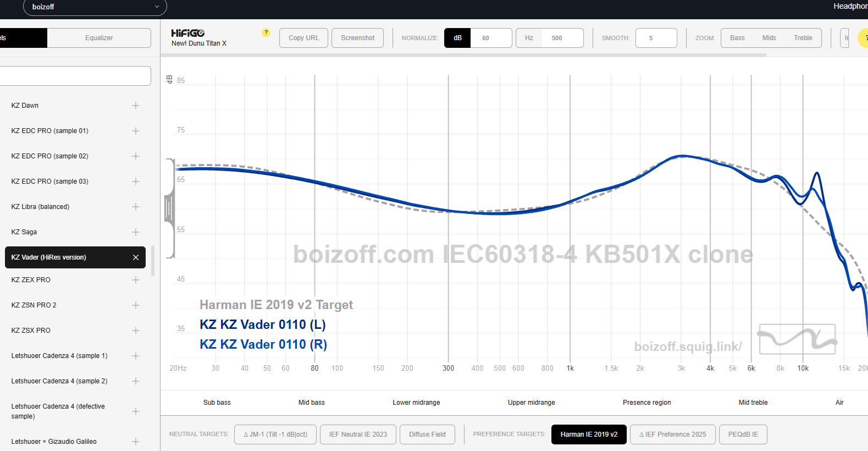Toggle the PEQdB IE target
Viewport: 868px width, 451px height.
743,435
